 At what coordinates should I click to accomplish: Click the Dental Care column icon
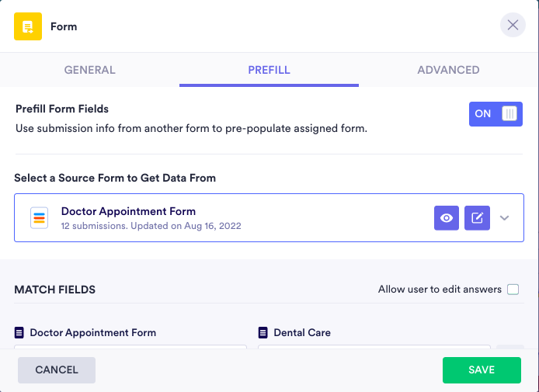tap(263, 332)
